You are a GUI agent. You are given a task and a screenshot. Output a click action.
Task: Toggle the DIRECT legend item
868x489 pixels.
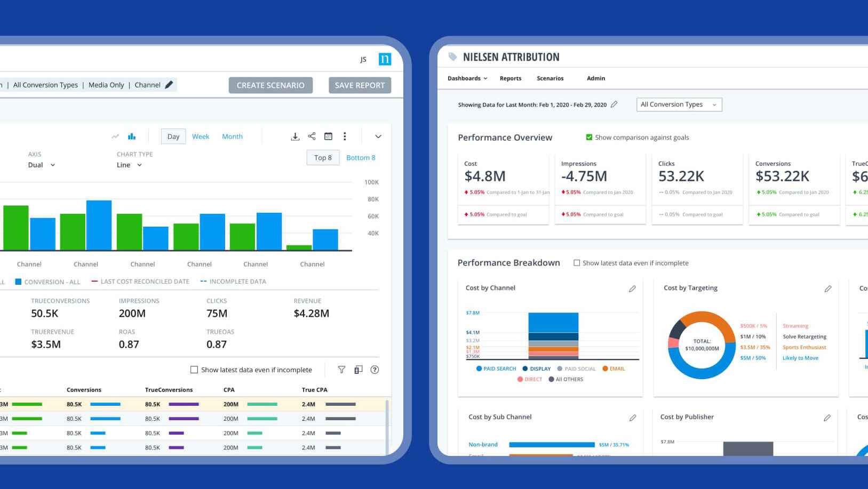(529, 379)
